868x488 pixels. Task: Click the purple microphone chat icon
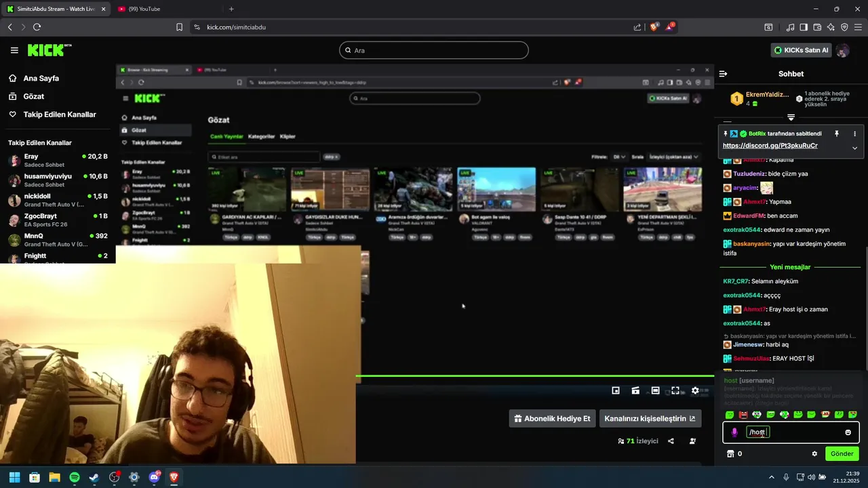pyautogui.click(x=734, y=432)
